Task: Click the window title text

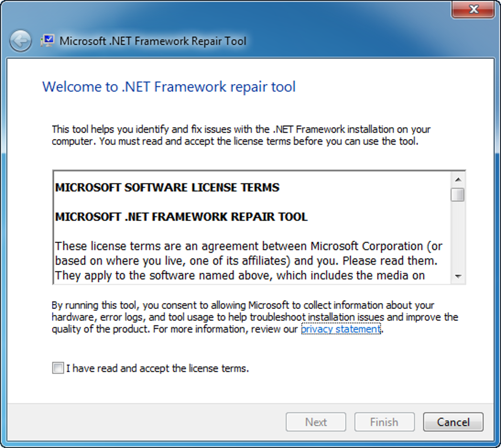Action: pyautogui.click(x=153, y=41)
